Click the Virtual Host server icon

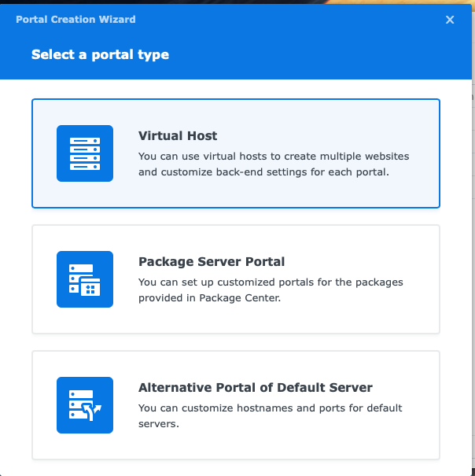[85, 153]
